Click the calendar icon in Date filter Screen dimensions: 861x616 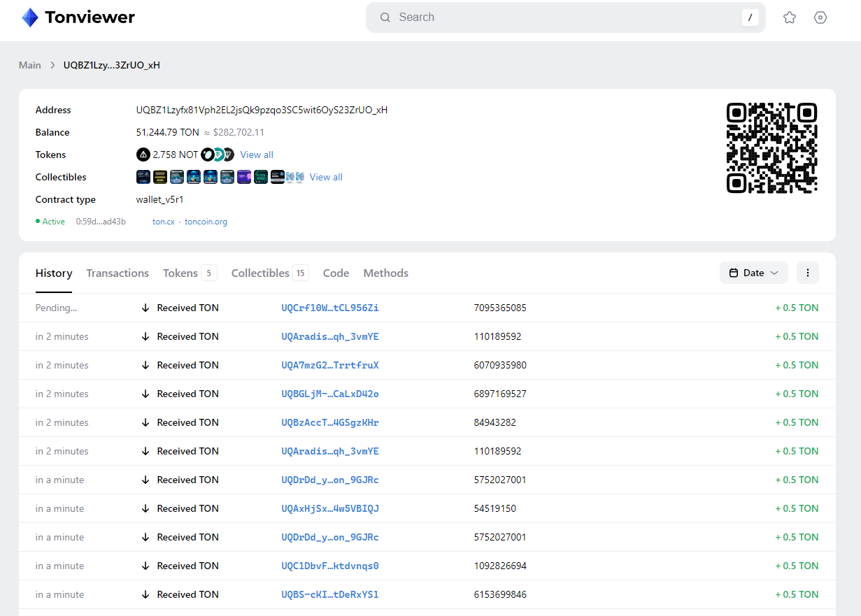click(734, 273)
